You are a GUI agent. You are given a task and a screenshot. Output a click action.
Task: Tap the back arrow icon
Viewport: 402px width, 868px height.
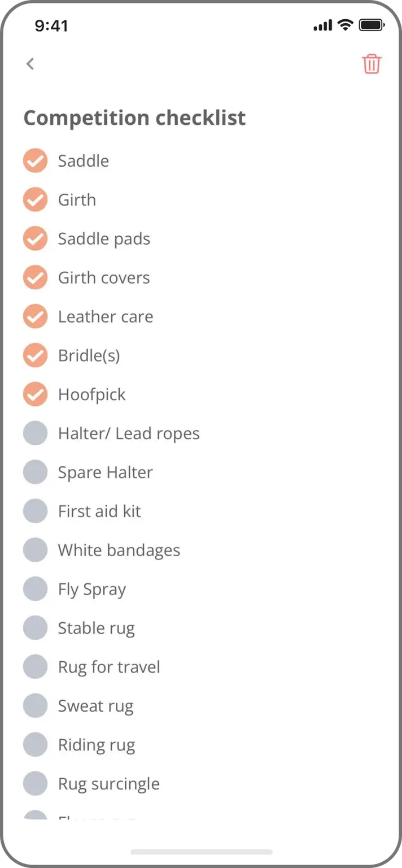point(30,64)
